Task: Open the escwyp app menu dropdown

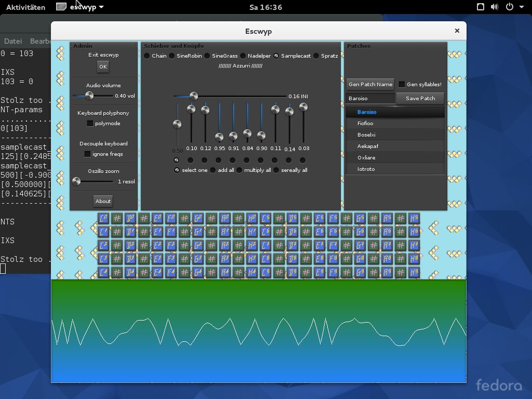Action: 86,7
